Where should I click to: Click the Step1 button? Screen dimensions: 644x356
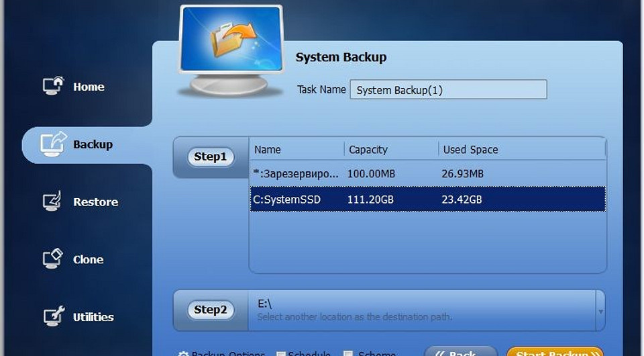pyautogui.click(x=210, y=157)
